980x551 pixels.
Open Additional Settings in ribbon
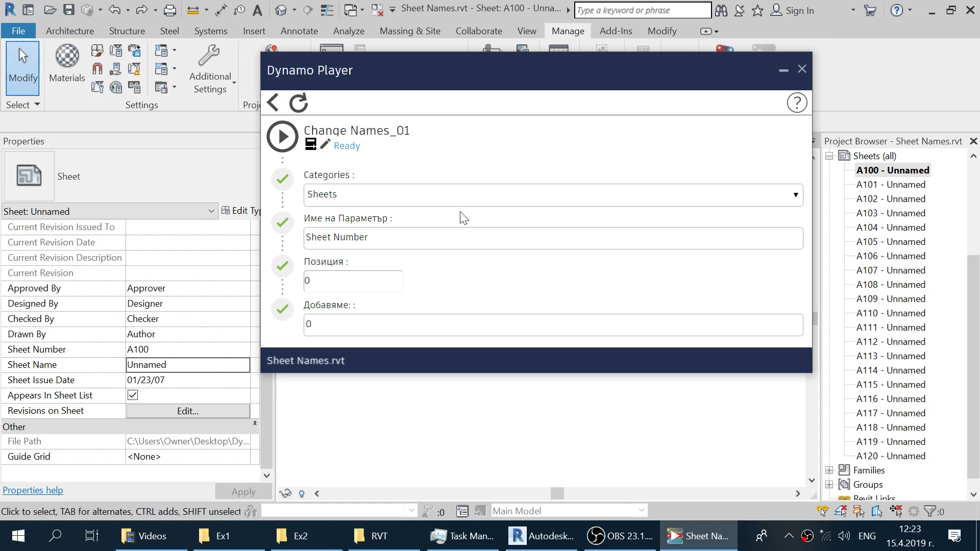tap(210, 69)
